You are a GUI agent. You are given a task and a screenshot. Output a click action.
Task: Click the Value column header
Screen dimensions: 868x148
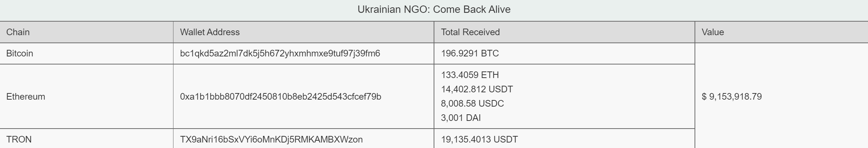pyautogui.click(x=781, y=32)
